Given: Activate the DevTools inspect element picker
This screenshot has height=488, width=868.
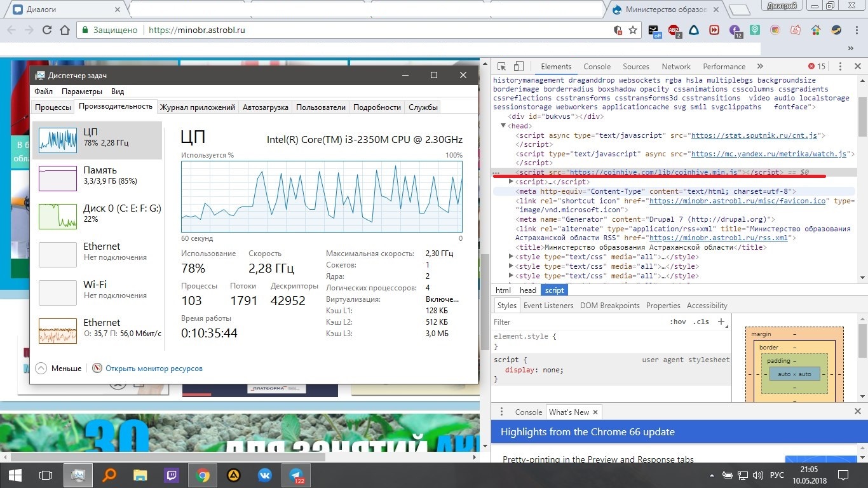Looking at the screenshot, I should click(x=502, y=66).
